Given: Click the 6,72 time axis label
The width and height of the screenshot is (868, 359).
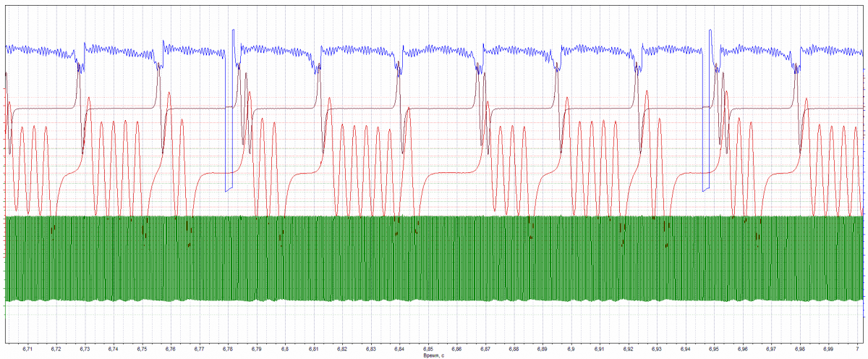Looking at the screenshot, I should [x=56, y=349].
